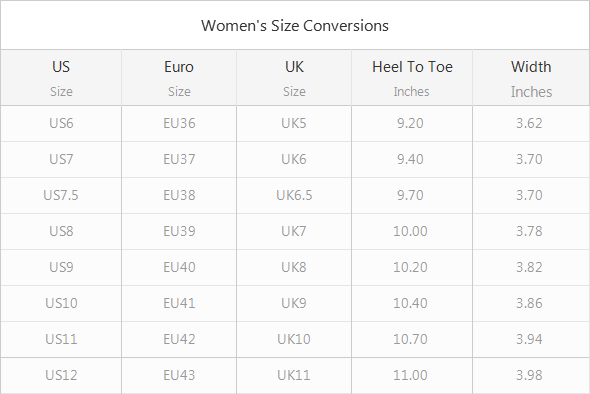This screenshot has height=394, width=590.
Task: Select the Euro Size column header
Action: (x=179, y=78)
